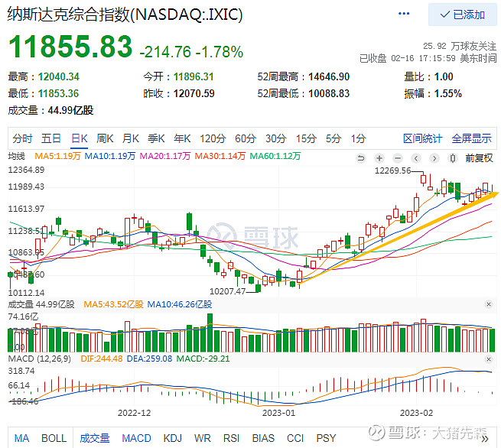Zoom in the chart with plus icon
Viewport: 501px width, 448px height.
pos(379,158)
